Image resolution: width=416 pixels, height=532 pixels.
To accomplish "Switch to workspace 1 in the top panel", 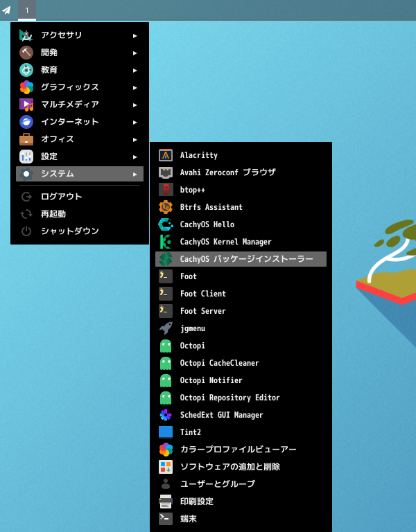I will click(x=27, y=10).
